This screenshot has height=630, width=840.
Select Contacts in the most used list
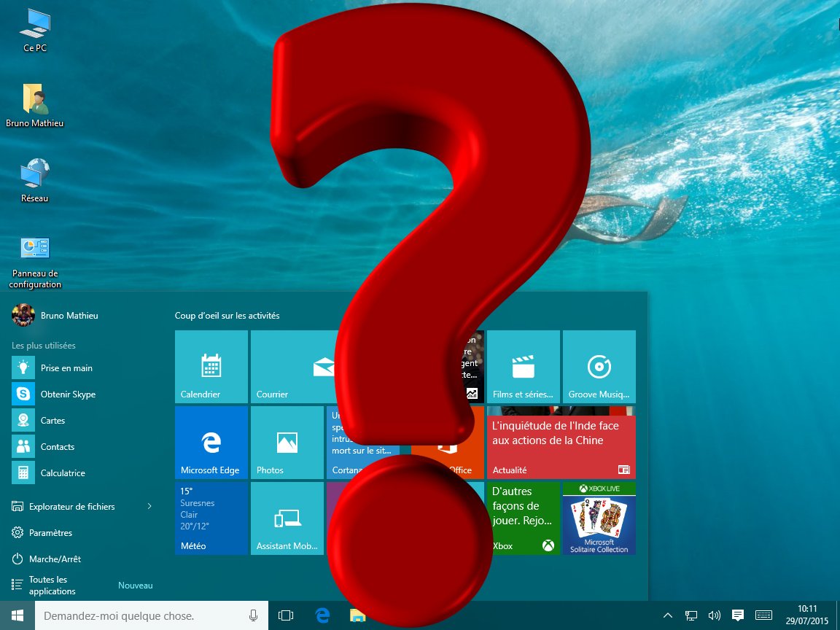[x=56, y=446]
